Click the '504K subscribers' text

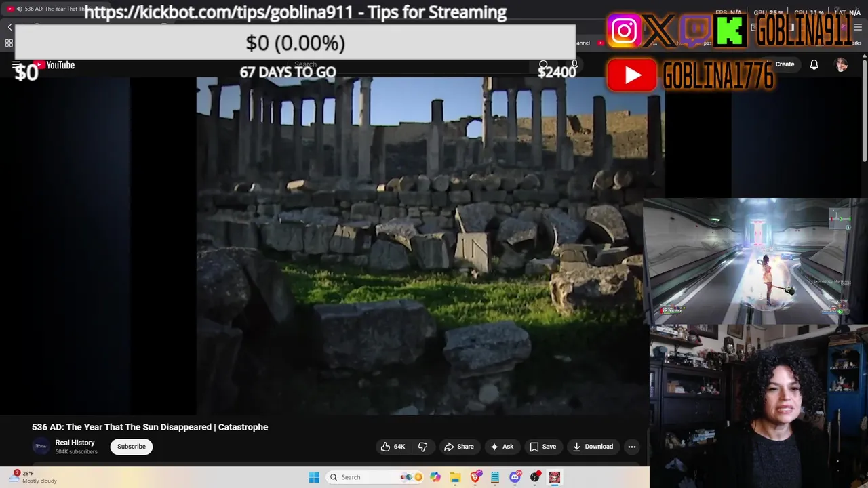pyautogui.click(x=76, y=452)
